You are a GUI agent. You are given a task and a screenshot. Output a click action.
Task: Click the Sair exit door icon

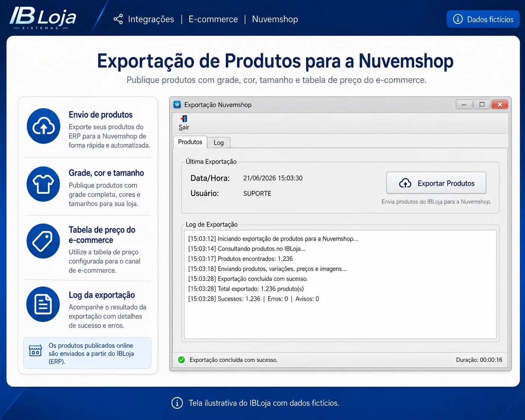click(x=184, y=119)
